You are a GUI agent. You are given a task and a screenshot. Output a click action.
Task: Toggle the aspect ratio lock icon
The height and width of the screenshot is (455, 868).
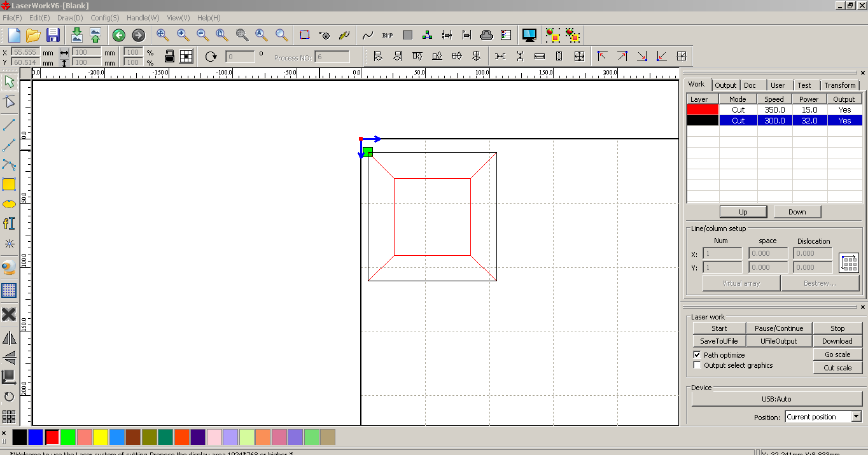point(169,56)
